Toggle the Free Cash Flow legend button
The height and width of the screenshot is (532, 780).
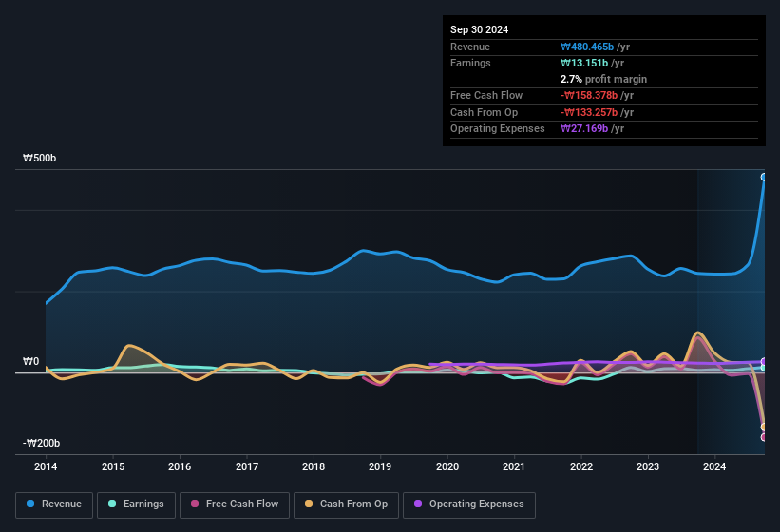[235, 504]
